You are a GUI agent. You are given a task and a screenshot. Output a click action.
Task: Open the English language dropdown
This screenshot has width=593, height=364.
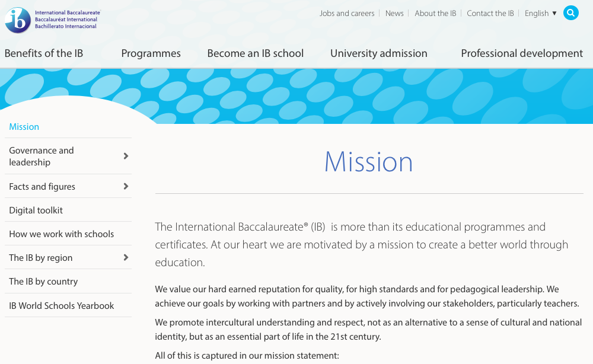[540, 13]
